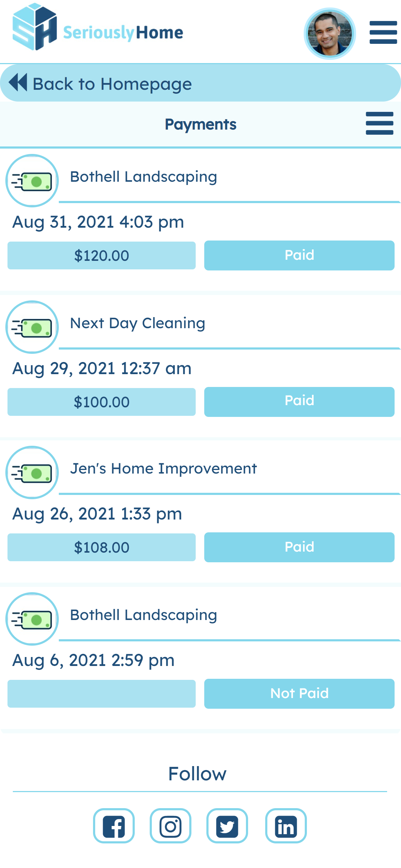This screenshot has width=401, height=868.
Task: Click Paid button for $108.00 payment
Action: tap(299, 547)
